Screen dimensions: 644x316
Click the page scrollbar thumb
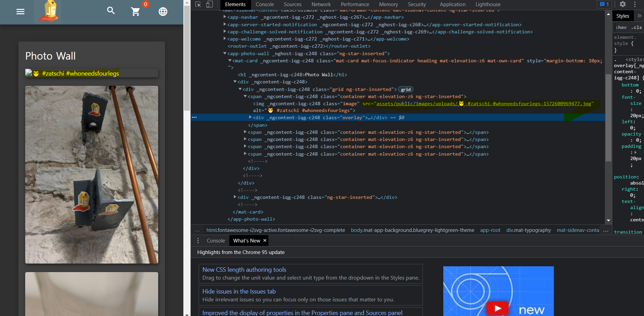click(187, 58)
